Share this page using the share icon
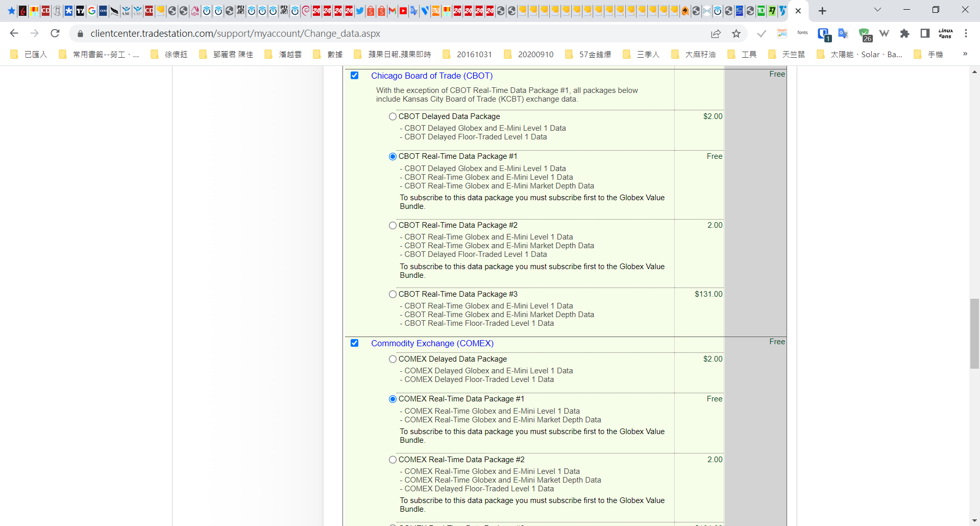980x526 pixels. click(x=716, y=34)
